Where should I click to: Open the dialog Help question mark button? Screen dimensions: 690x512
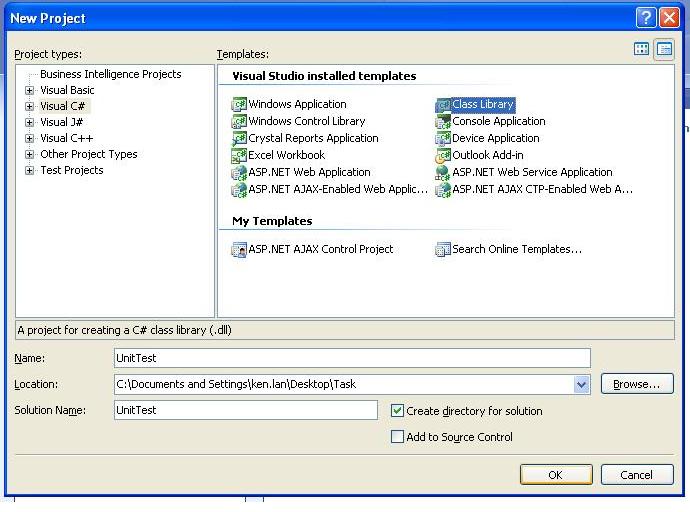tap(646, 18)
